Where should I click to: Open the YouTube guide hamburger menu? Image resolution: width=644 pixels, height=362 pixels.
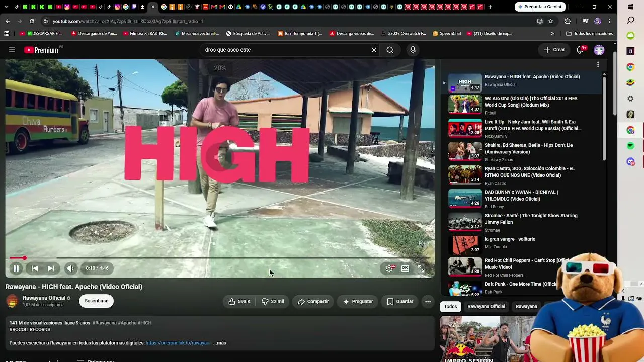click(x=12, y=50)
